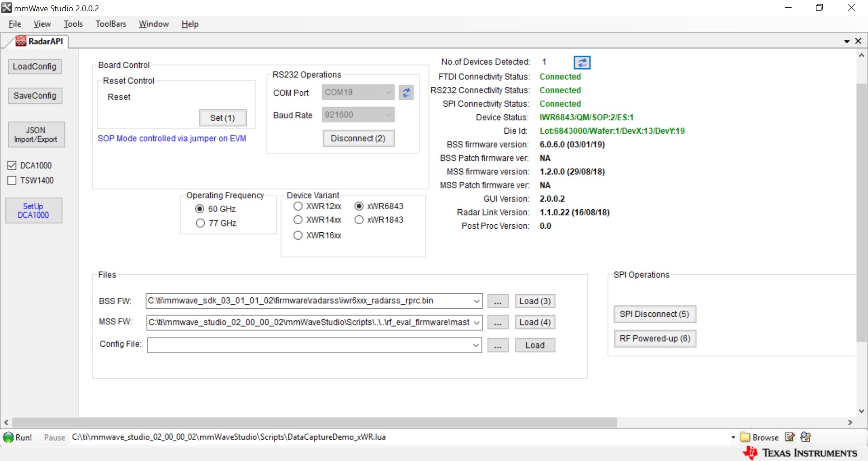This screenshot has height=461, width=868.
Task: Click the mmWave Studio title bar icon
Action: [x=6, y=8]
